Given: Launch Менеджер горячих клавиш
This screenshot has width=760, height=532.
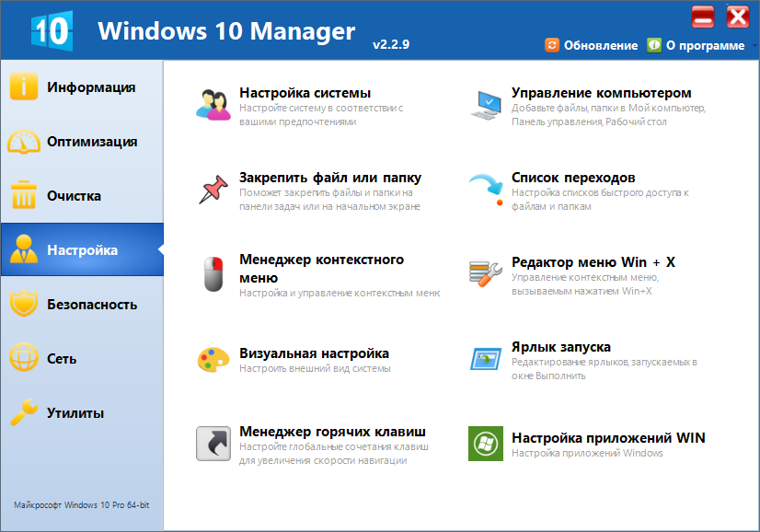Looking at the screenshot, I should (x=332, y=432).
